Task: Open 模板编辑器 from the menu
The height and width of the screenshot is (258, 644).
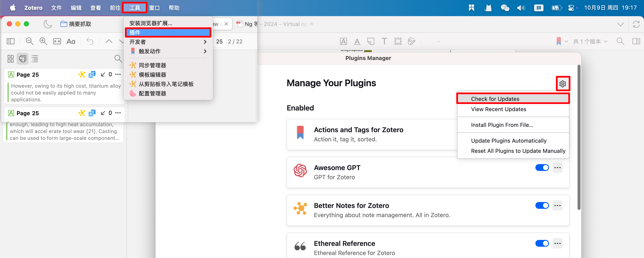Action: coord(168,75)
